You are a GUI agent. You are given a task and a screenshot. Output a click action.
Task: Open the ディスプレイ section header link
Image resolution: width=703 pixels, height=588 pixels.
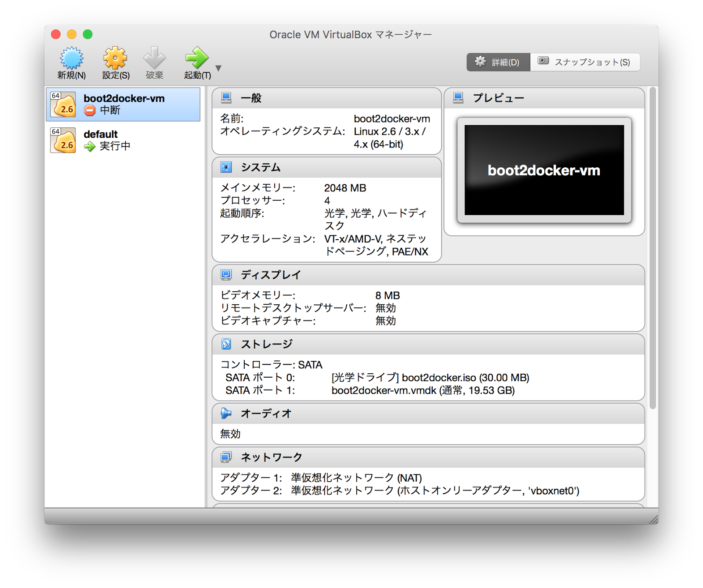[x=271, y=275]
